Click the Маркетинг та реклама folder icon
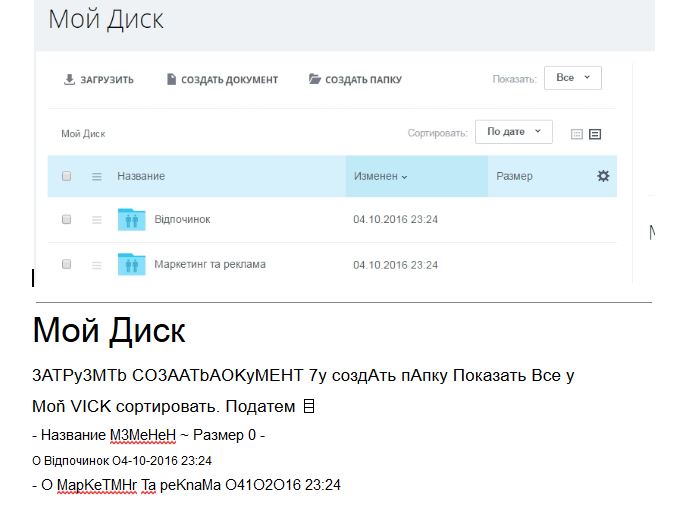Screen dimensions: 673x514 pyautogui.click(x=131, y=264)
